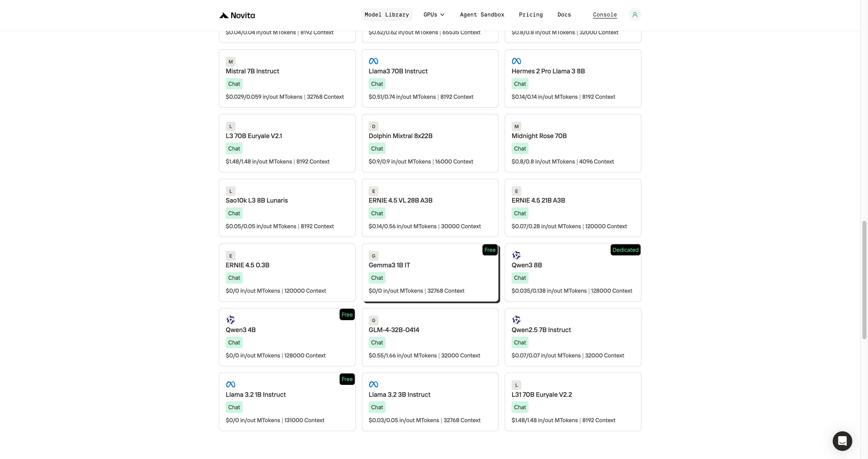The width and height of the screenshot is (868, 459).
Task: View the Dolphin Mixtral 8x22B title
Action: 400,136
